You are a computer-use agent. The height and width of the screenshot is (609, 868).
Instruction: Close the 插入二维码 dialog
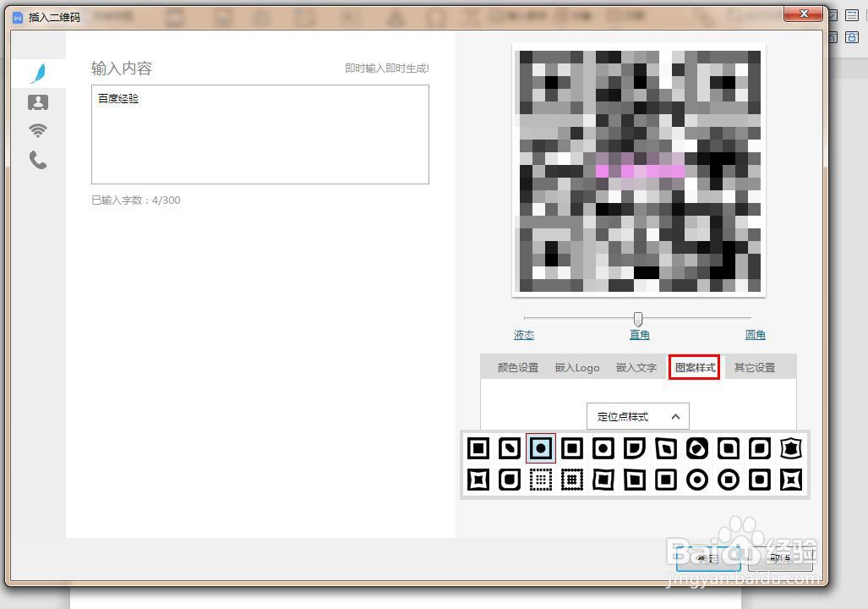click(805, 14)
